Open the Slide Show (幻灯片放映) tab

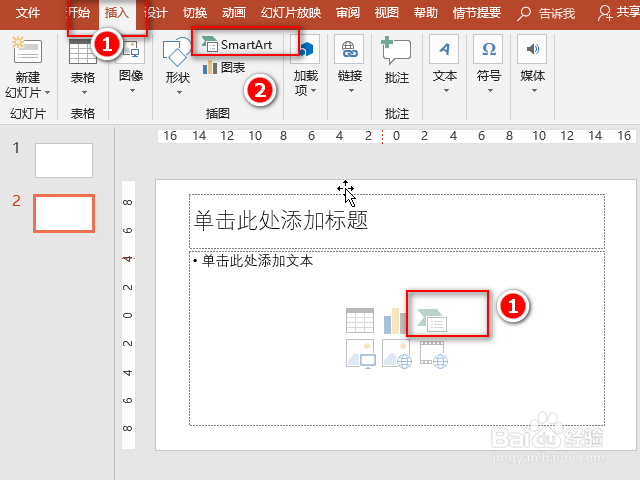point(291,13)
